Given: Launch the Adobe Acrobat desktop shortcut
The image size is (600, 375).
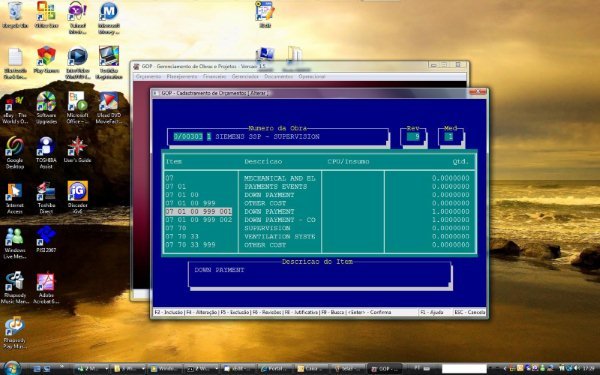Looking at the screenshot, I should 46,288.
